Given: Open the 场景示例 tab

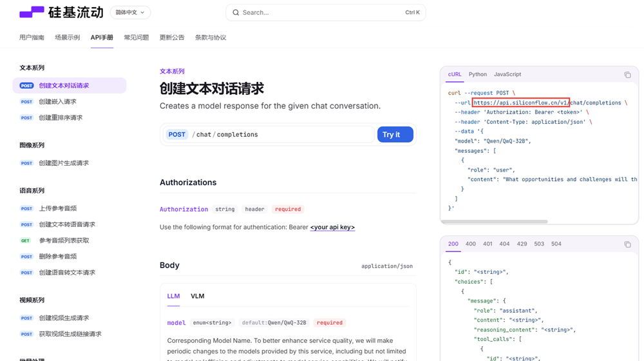Looking at the screenshot, I should (68, 37).
